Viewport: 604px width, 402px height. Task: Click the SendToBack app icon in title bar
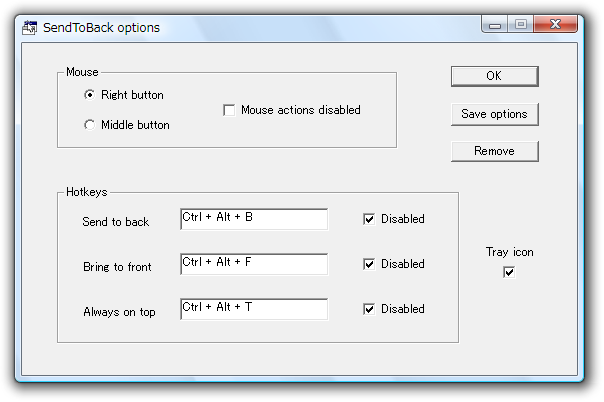pyautogui.click(x=29, y=28)
